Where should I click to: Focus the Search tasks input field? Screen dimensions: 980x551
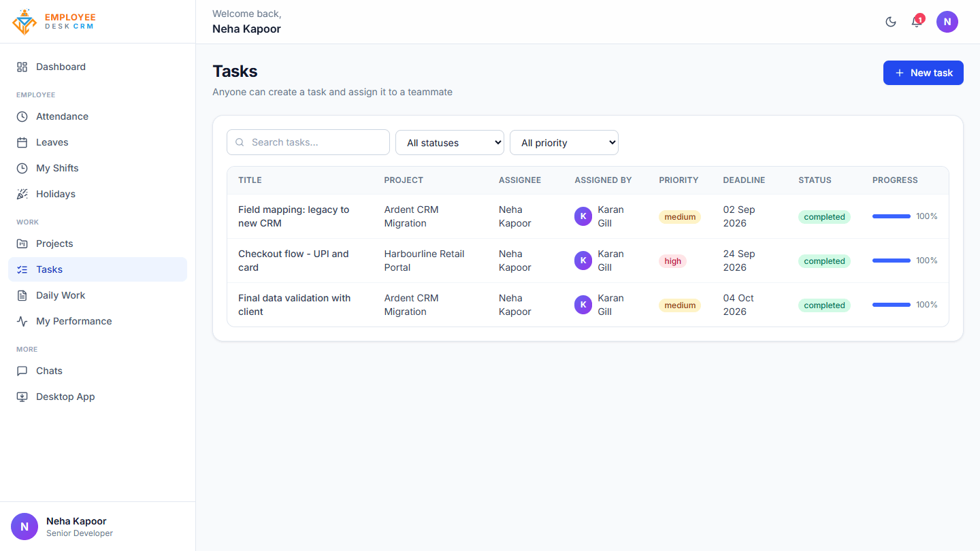coord(308,142)
